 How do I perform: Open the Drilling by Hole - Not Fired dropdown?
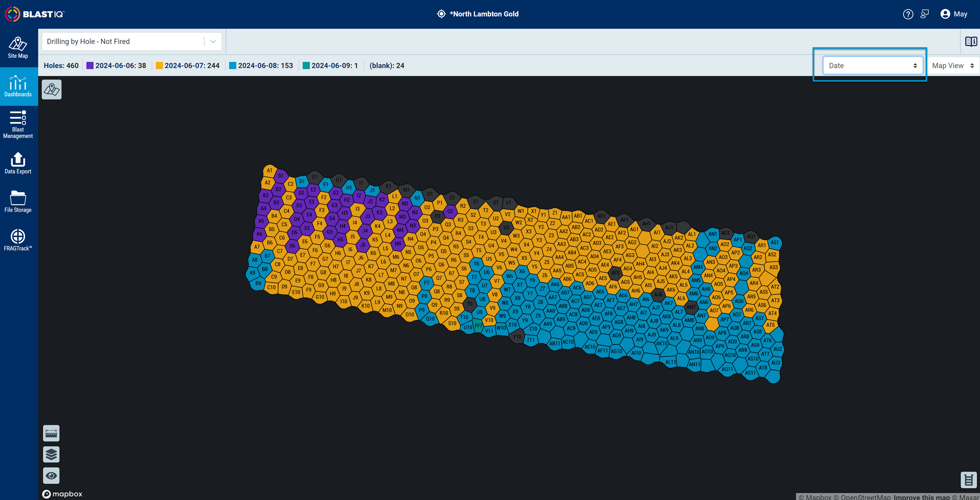point(132,42)
